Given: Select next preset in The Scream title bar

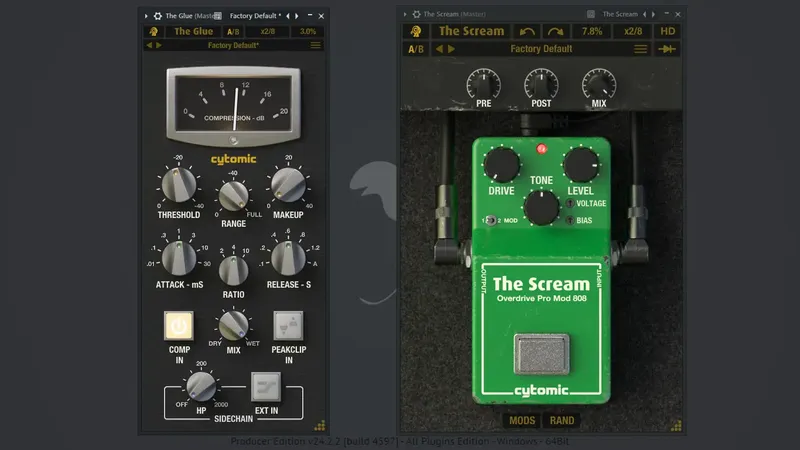Looking at the screenshot, I should click(x=653, y=14).
